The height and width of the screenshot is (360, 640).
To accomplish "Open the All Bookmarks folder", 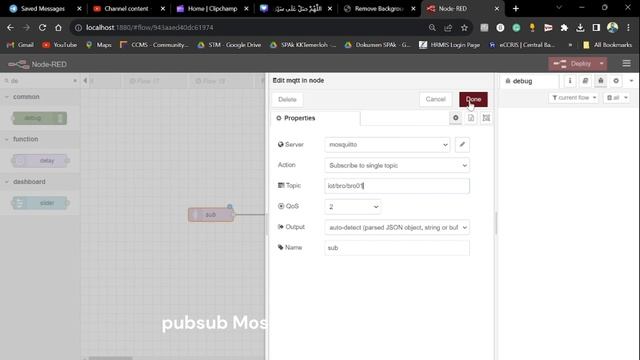I will 608,45.
